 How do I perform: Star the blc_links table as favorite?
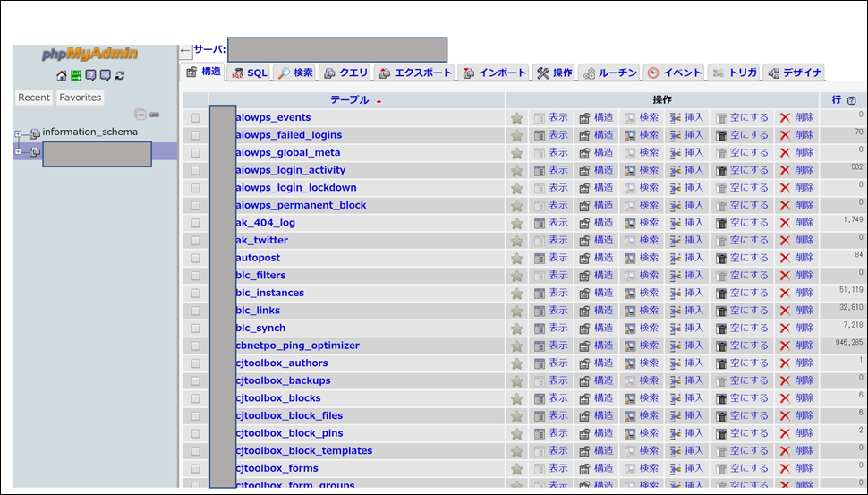[x=517, y=311]
